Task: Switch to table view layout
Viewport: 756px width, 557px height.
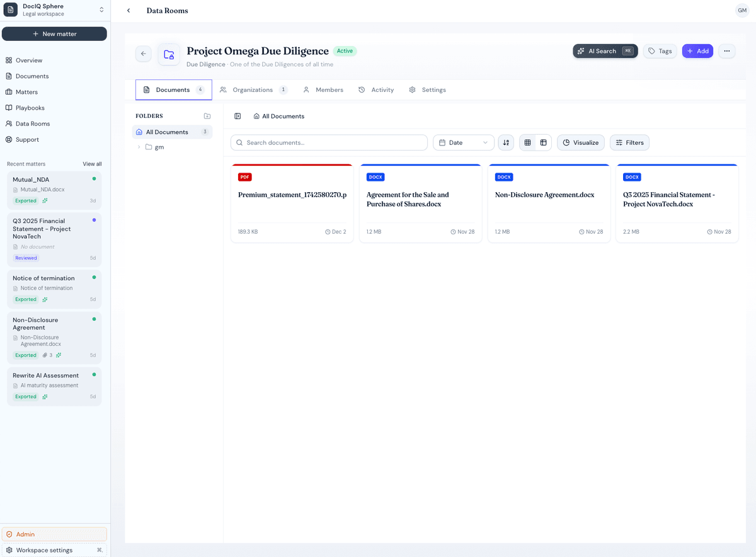Action: pos(543,142)
